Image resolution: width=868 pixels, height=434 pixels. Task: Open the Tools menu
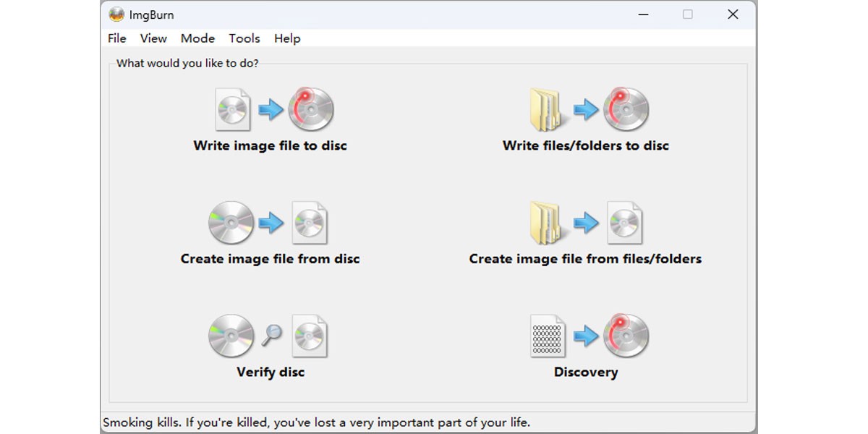[244, 38]
